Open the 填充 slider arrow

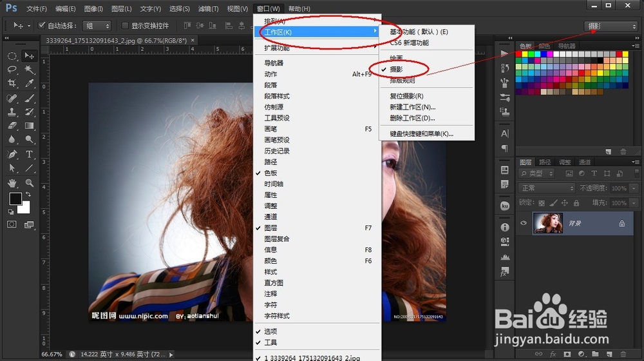tap(634, 203)
